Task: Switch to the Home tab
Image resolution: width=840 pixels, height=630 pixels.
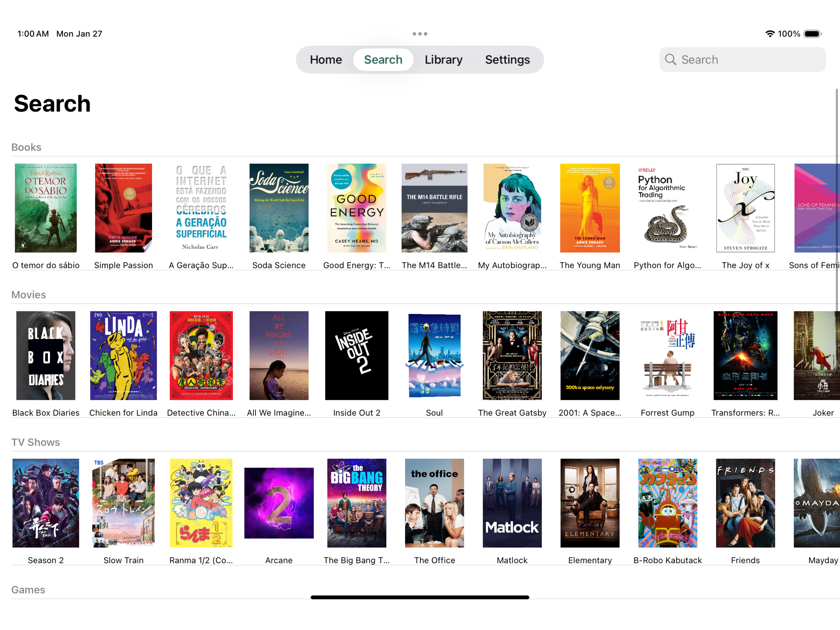Action: tap(326, 60)
